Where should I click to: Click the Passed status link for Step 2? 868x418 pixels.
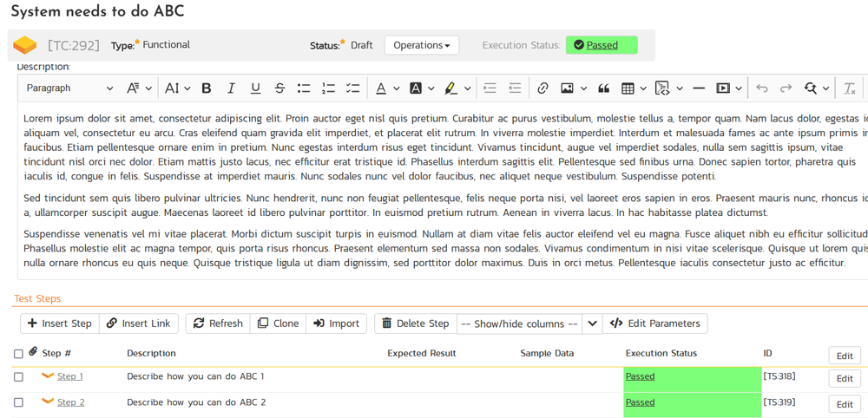(640, 402)
